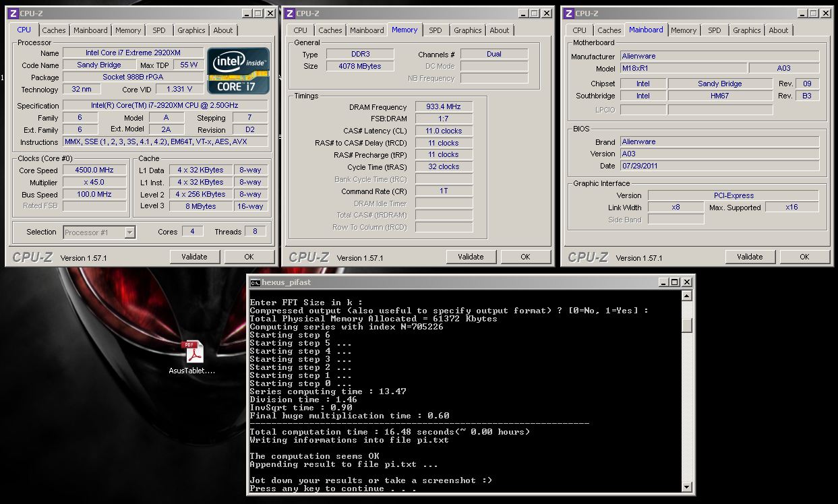Click the Max TDP value '55 W'
Screen dimensions: 838x504
click(189, 65)
